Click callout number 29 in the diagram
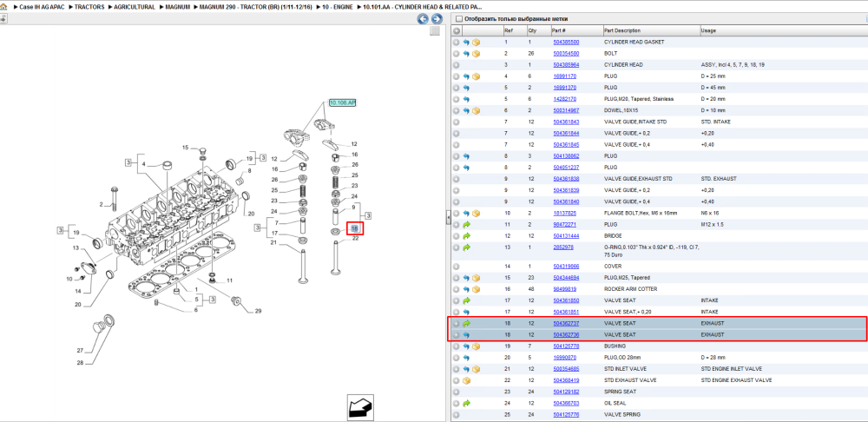868x422 pixels. (x=258, y=311)
